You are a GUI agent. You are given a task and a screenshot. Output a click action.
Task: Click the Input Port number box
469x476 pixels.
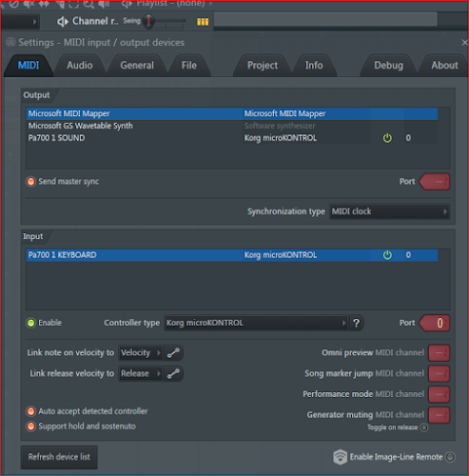tap(435, 323)
